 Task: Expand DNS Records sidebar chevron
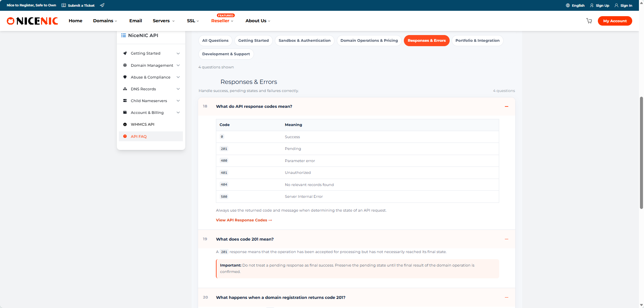point(178,89)
